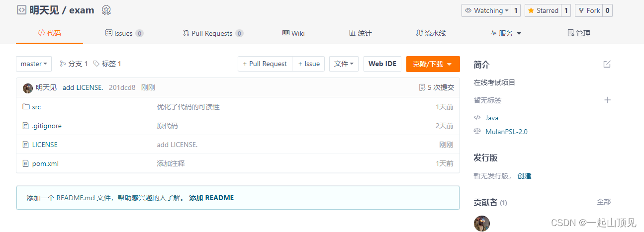
Task: Click the 添加 README link
Action: coord(211,198)
